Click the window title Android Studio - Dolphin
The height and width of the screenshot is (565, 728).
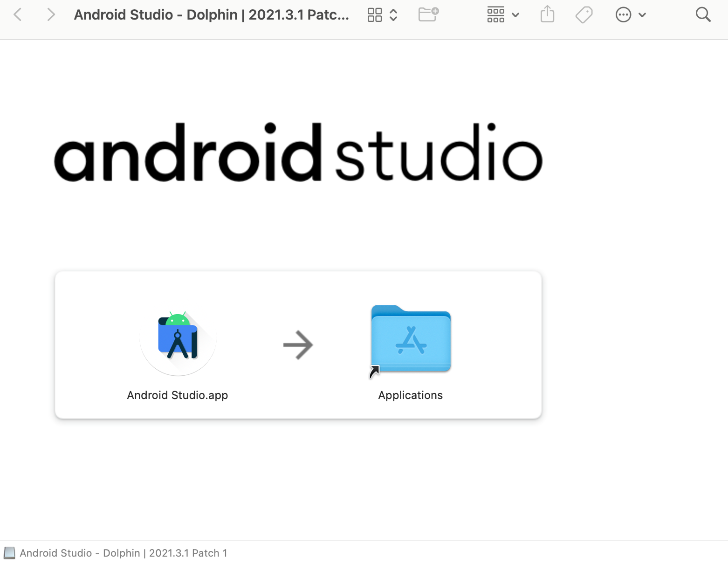(x=212, y=15)
